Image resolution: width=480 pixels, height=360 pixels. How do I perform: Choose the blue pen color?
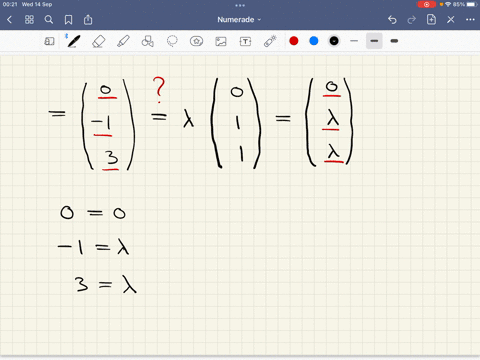point(314,41)
